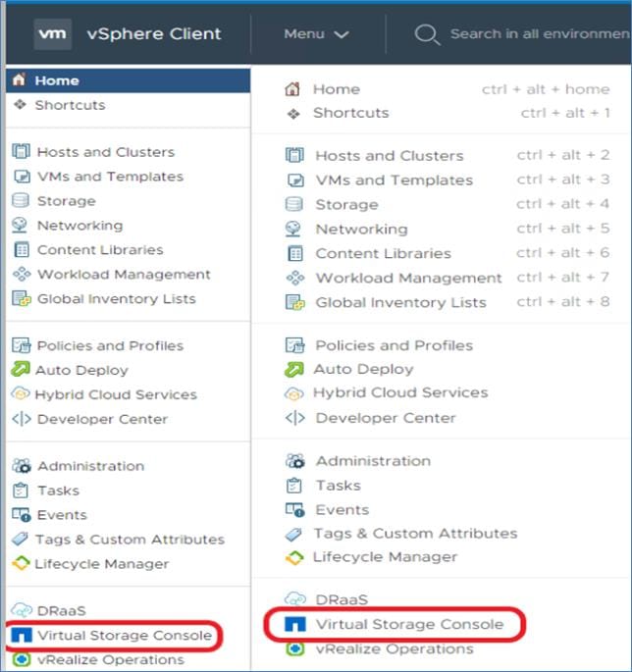Image resolution: width=632 pixels, height=672 pixels.
Task: Click Storage icon in left sidebar
Action: click(21, 200)
